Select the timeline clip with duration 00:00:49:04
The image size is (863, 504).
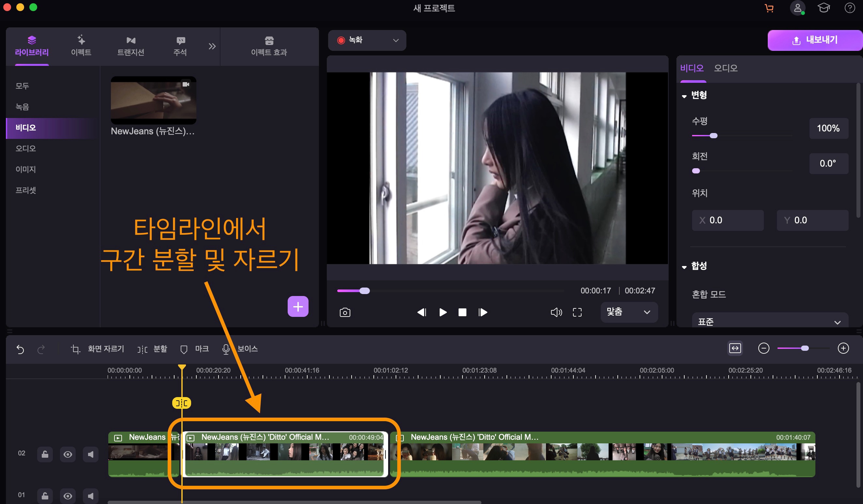click(285, 454)
